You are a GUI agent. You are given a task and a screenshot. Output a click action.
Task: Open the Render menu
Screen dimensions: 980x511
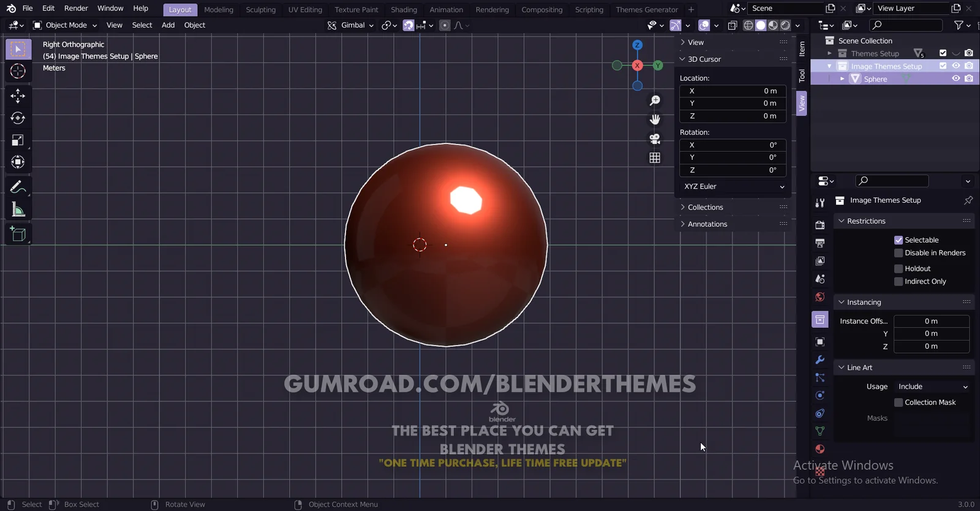click(76, 9)
